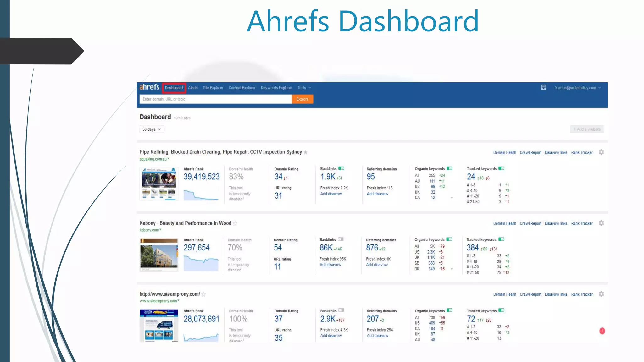Click Ahrefs Rank value 28,073,691
The height and width of the screenshot is (362, 644).
[x=201, y=319]
